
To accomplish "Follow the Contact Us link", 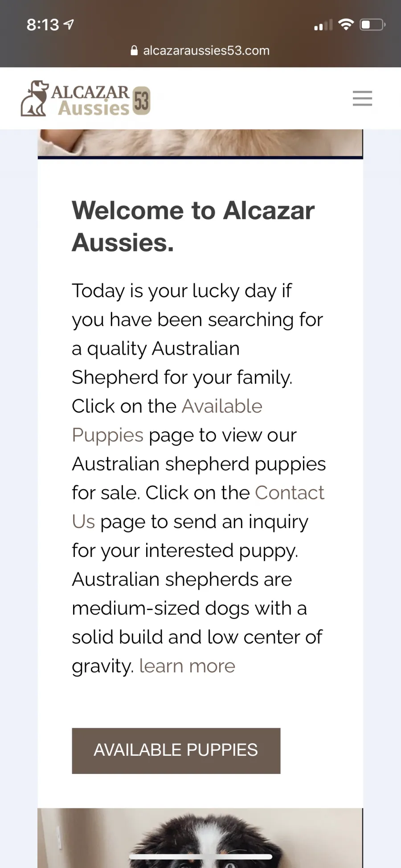I will [x=198, y=507].
